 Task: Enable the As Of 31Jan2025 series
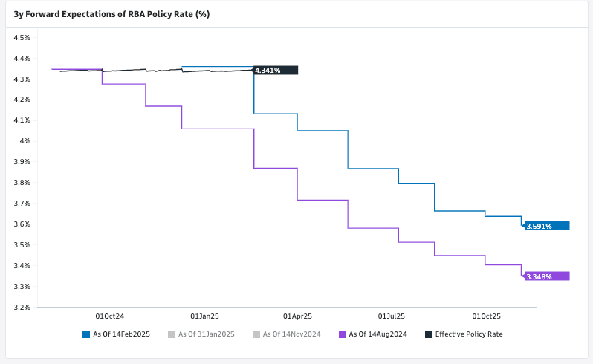[x=207, y=334]
